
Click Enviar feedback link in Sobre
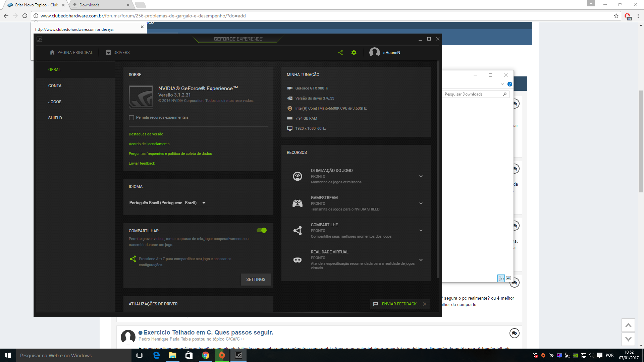pos(142,163)
